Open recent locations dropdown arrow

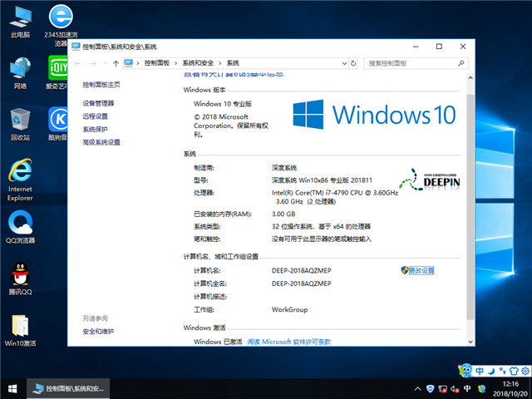click(x=106, y=63)
